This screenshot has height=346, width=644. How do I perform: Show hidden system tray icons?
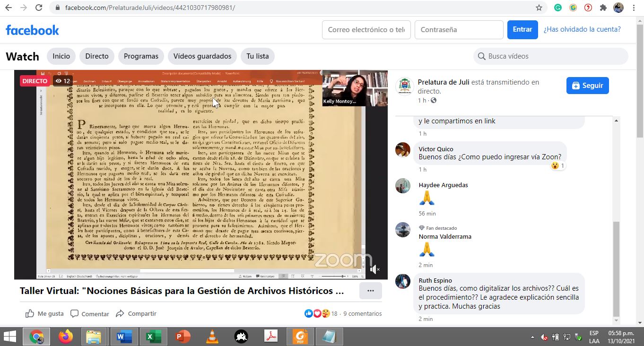pyautogui.click(x=533, y=337)
